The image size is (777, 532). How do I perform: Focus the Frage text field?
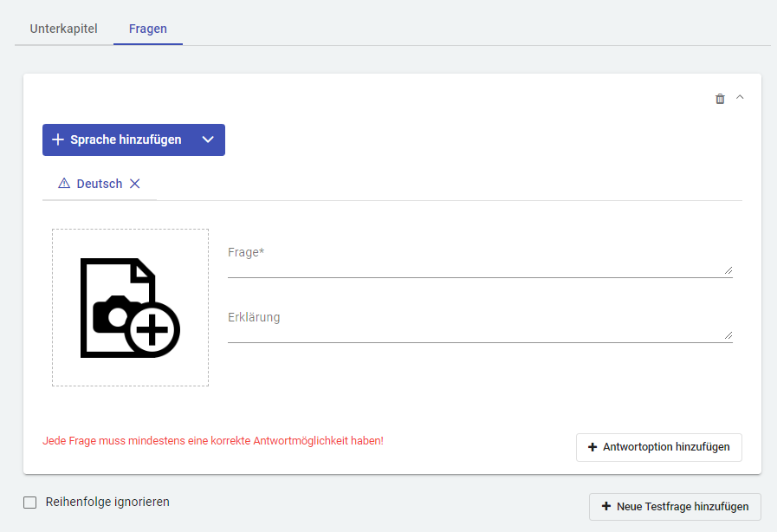(x=475, y=262)
